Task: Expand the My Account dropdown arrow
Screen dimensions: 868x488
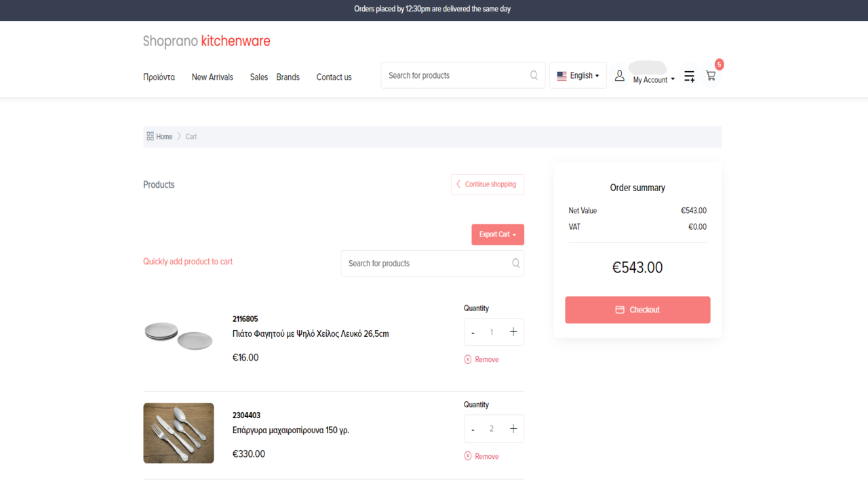Action: pos(672,79)
